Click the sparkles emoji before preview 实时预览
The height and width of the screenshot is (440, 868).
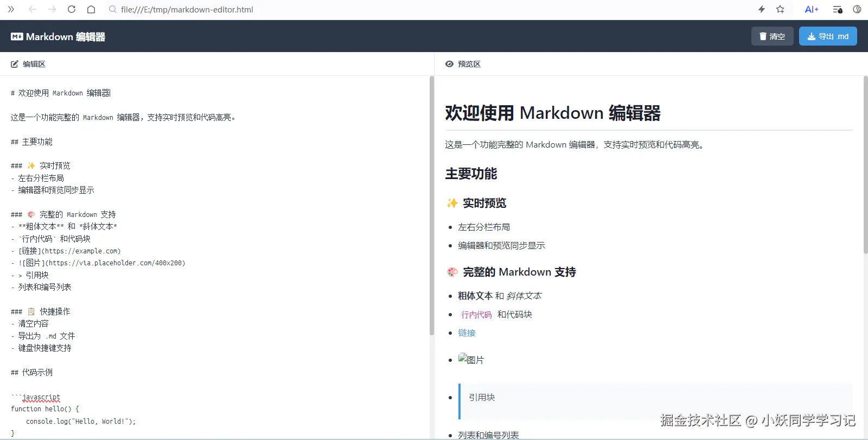click(452, 203)
